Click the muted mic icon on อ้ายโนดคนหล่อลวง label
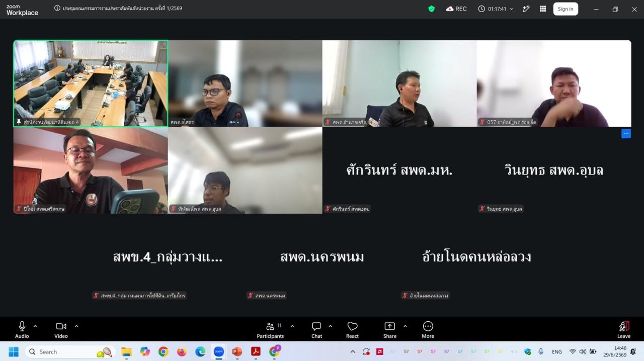The width and height of the screenshot is (644, 361). point(405,296)
